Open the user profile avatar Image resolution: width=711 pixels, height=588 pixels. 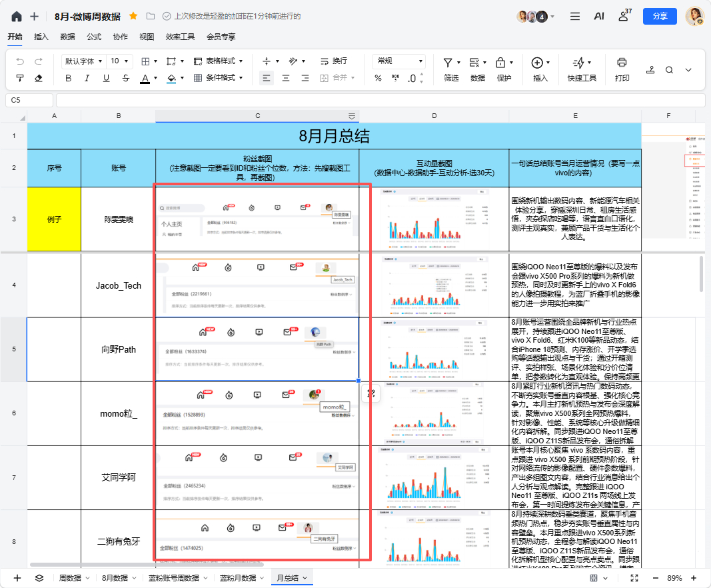[x=694, y=16]
